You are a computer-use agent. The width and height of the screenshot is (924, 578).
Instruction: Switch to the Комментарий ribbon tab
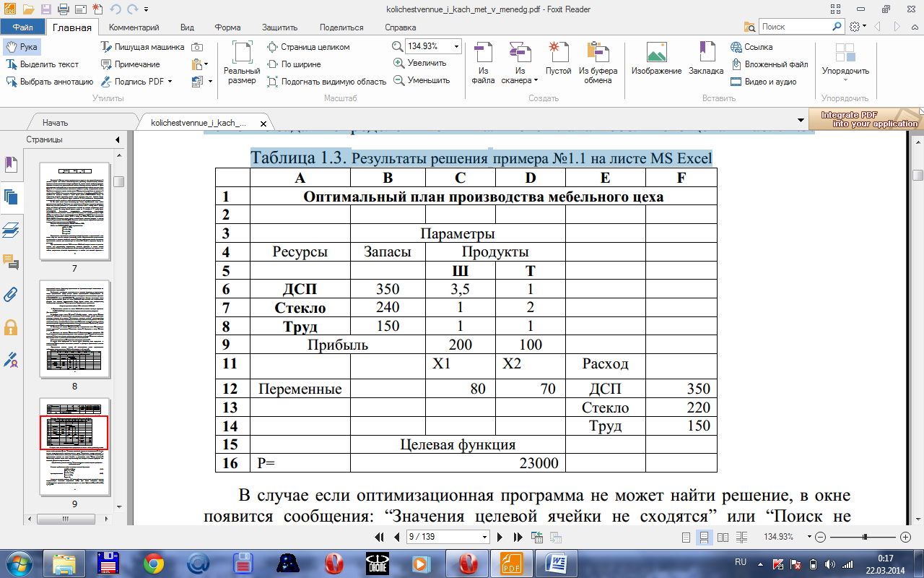[134, 27]
